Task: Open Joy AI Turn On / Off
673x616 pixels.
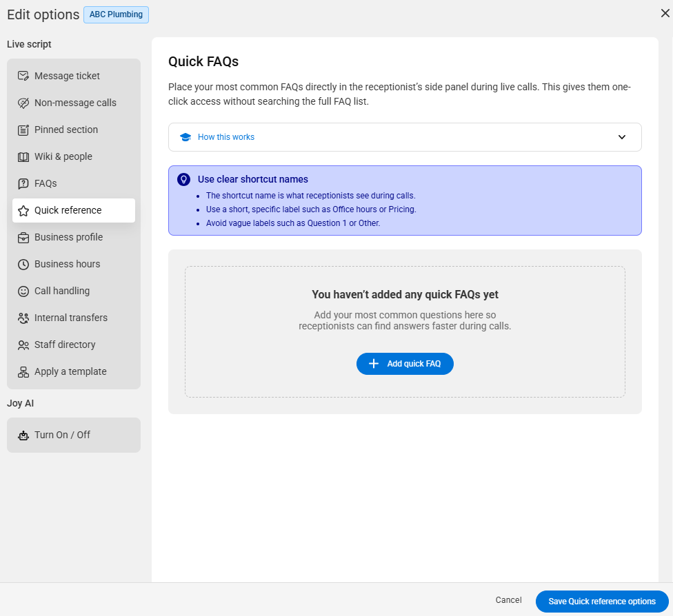Action: 74,435
